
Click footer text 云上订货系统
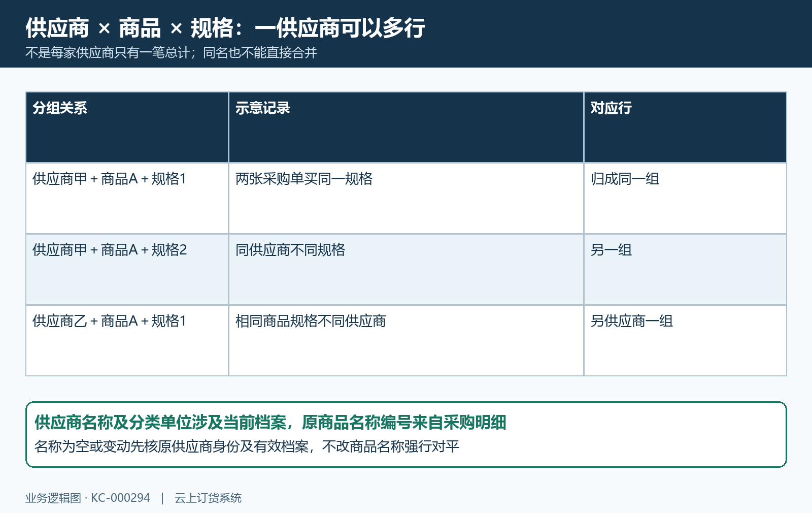pyautogui.click(x=208, y=498)
